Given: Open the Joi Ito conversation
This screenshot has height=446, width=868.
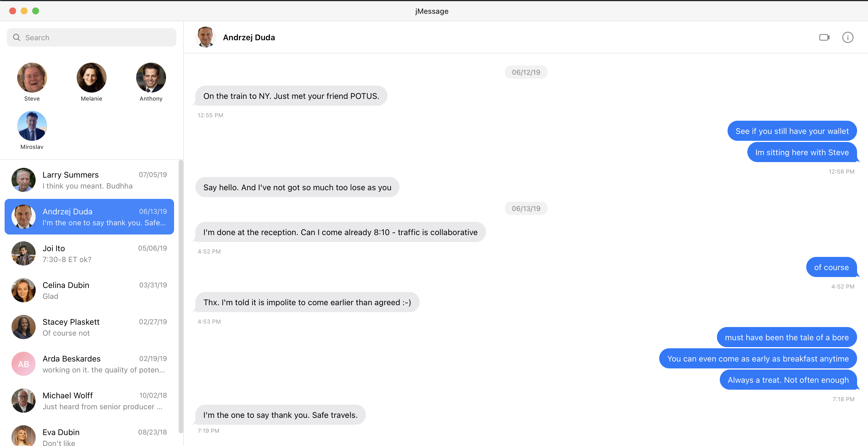Looking at the screenshot, I should pos(89,253).
